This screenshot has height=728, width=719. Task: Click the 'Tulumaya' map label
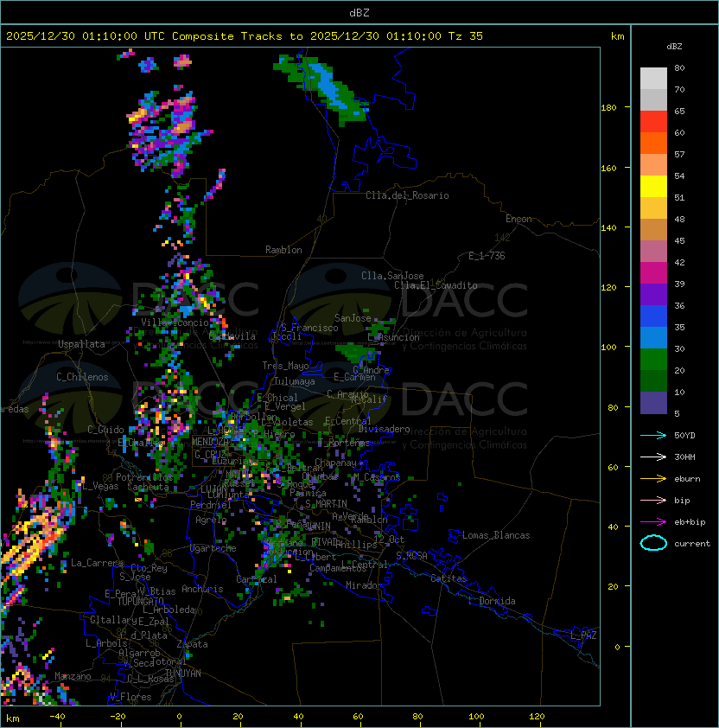click(295, 381)
